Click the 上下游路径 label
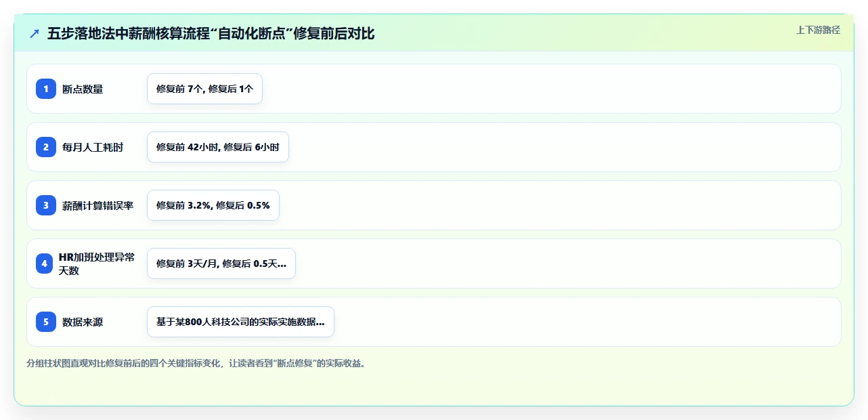 (818, 30)
